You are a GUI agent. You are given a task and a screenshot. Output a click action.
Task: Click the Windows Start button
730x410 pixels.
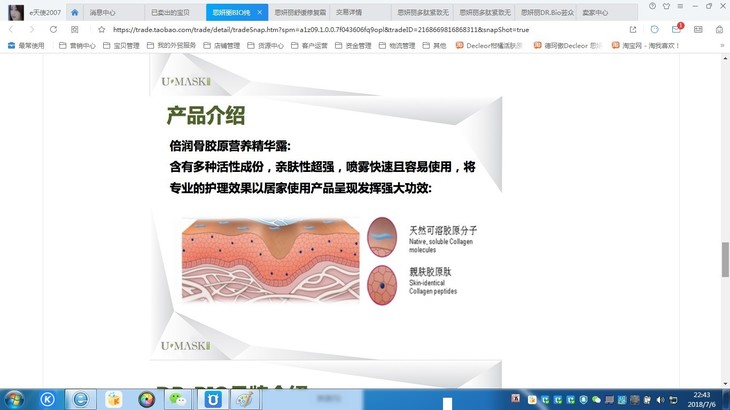click(14, 399)
